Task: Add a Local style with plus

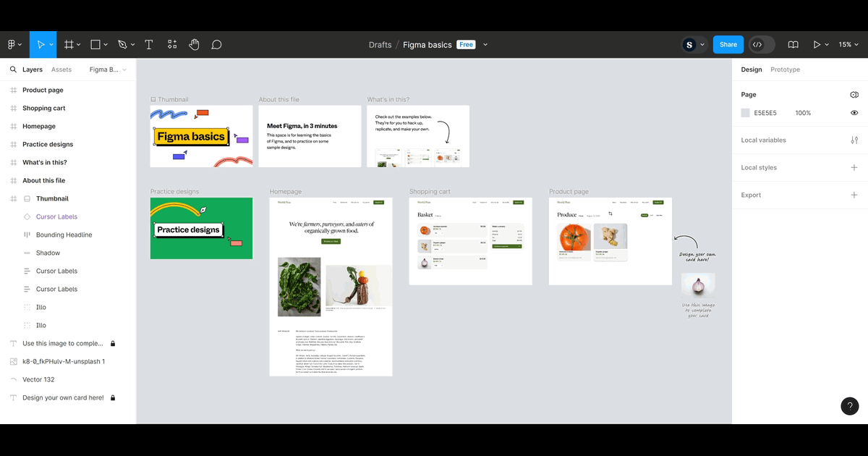Action: pyautogui.click(x=854, y=167)
